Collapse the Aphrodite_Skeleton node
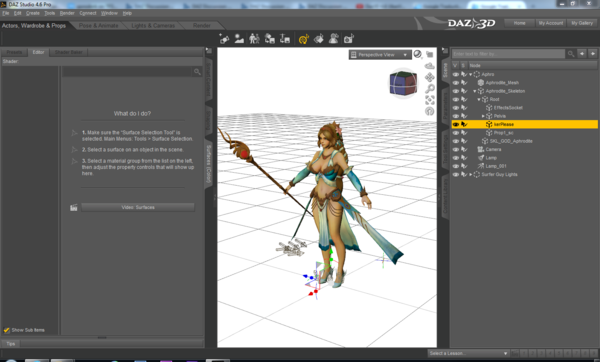600x362 pixels. pyautogui.click(x=475, y=91)
